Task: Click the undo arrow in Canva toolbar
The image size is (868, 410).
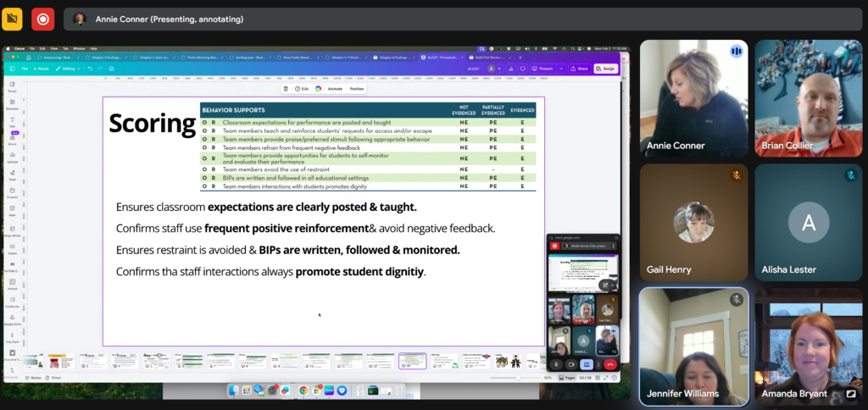Action: tap(88, 69)
